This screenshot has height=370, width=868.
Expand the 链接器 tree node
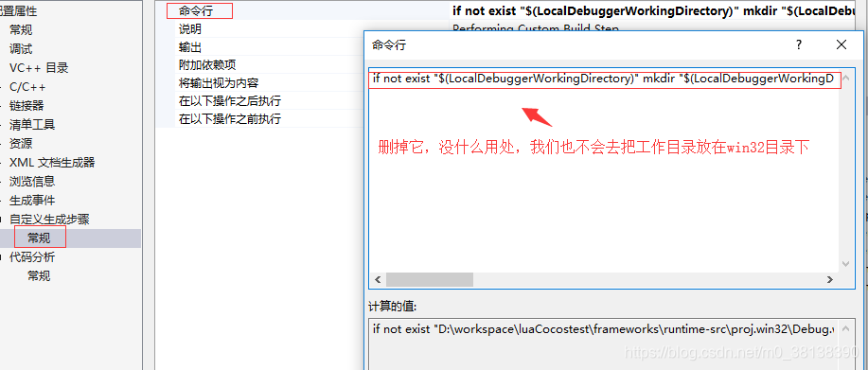coord(2,106)
